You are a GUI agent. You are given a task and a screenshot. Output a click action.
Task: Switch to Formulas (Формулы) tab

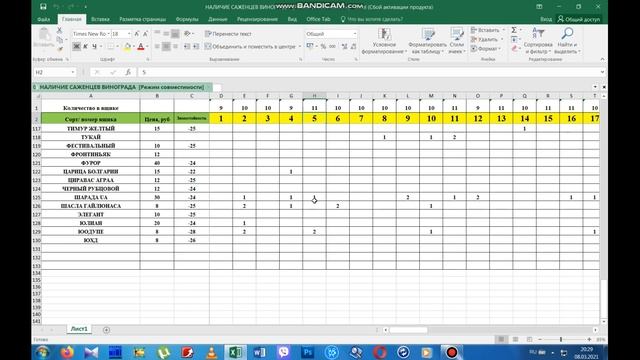[187, 19]
